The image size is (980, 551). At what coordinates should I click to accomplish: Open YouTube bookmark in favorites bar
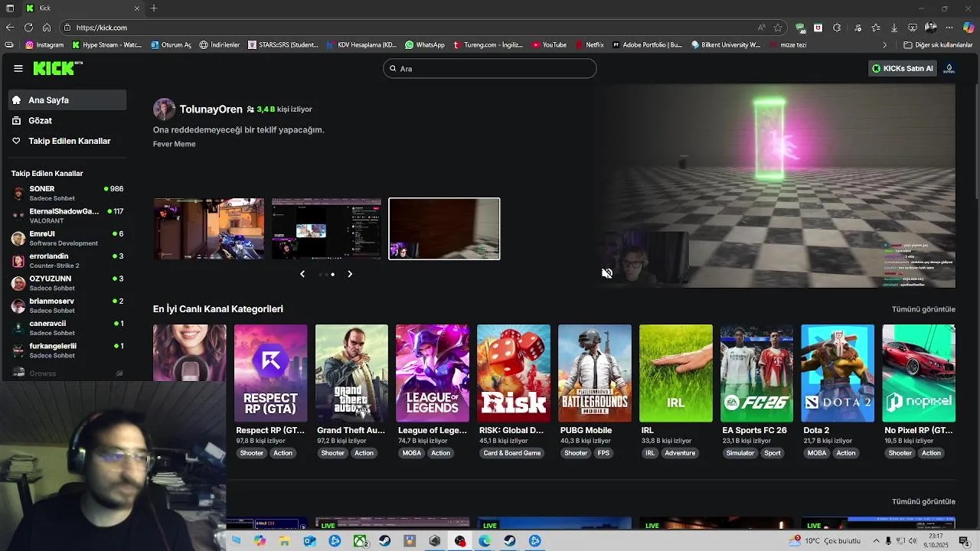coord(549,45)
